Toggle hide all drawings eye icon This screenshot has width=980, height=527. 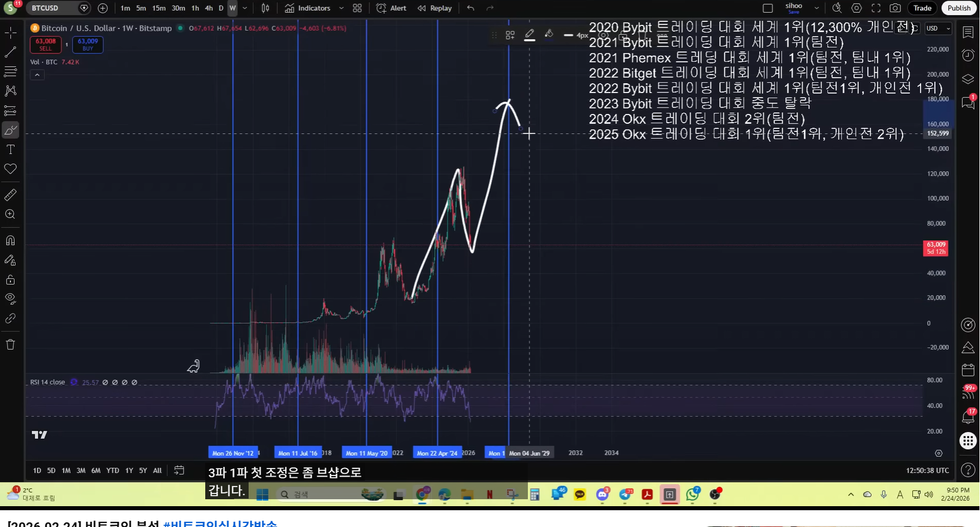10,299
